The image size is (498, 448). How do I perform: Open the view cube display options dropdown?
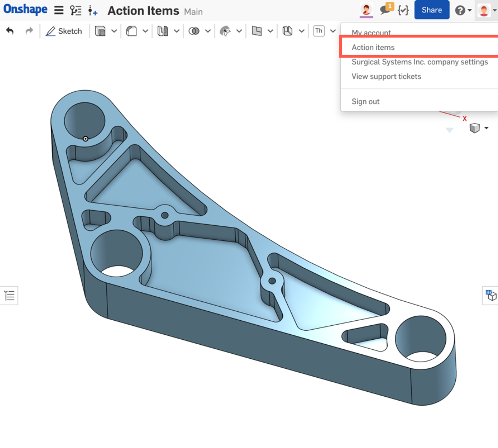486,128
